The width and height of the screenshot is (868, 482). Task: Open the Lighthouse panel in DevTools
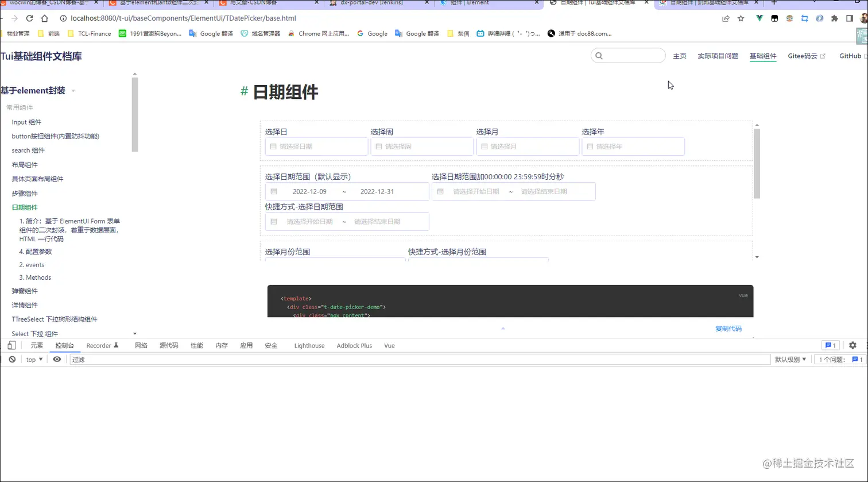pos(309,345)
